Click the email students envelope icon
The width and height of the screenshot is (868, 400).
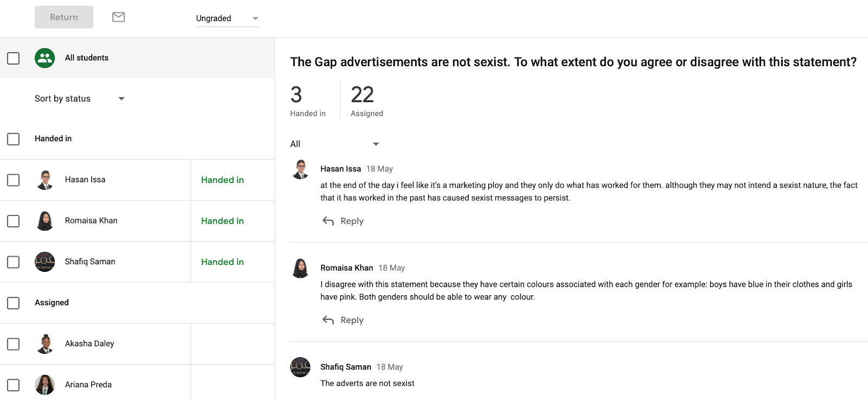click(118, 17)
